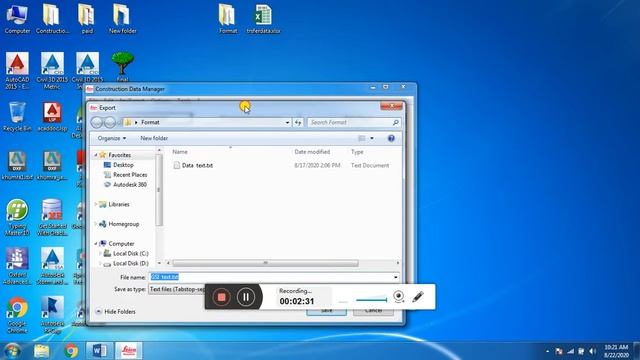This screenshot has height=360, width=640.
Task: Sort by the Type column header
Action: [357, 152]
